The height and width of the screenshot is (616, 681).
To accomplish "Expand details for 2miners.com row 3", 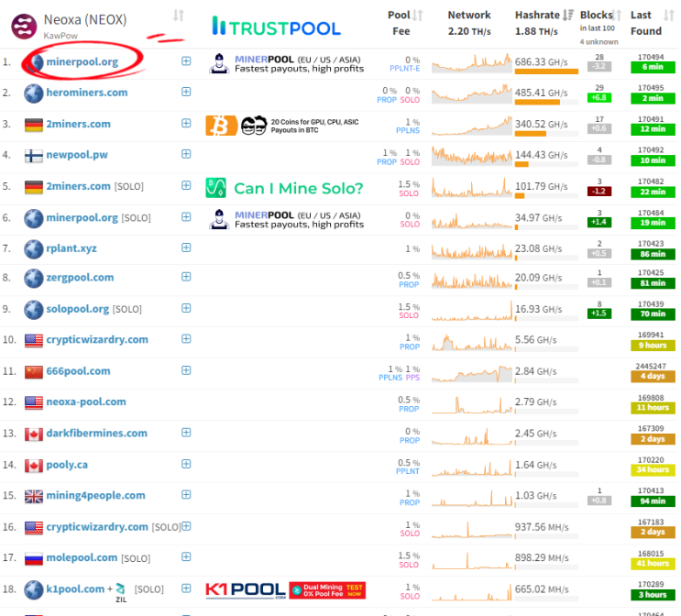I will (x=186, y=123).
